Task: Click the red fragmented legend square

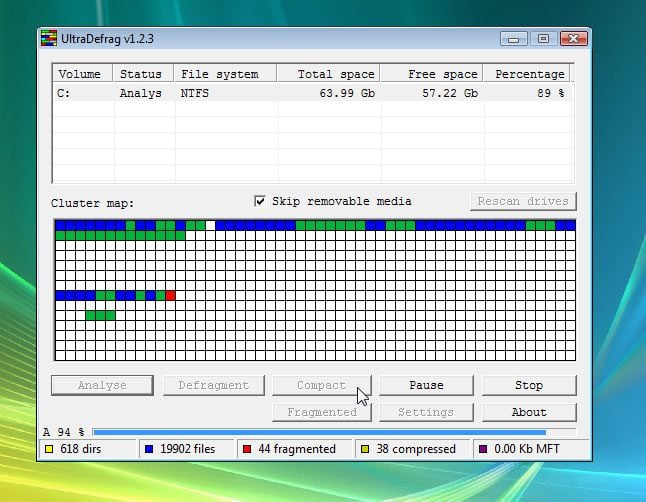Action: 247,449
